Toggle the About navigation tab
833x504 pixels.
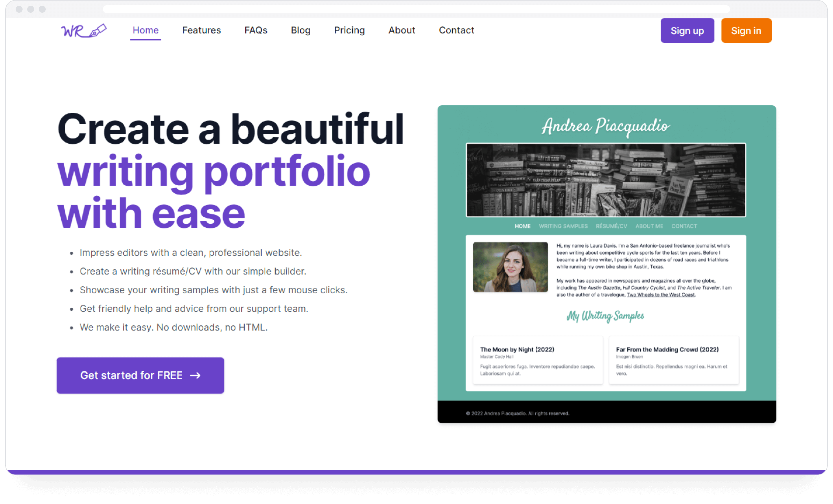point(402,30)
